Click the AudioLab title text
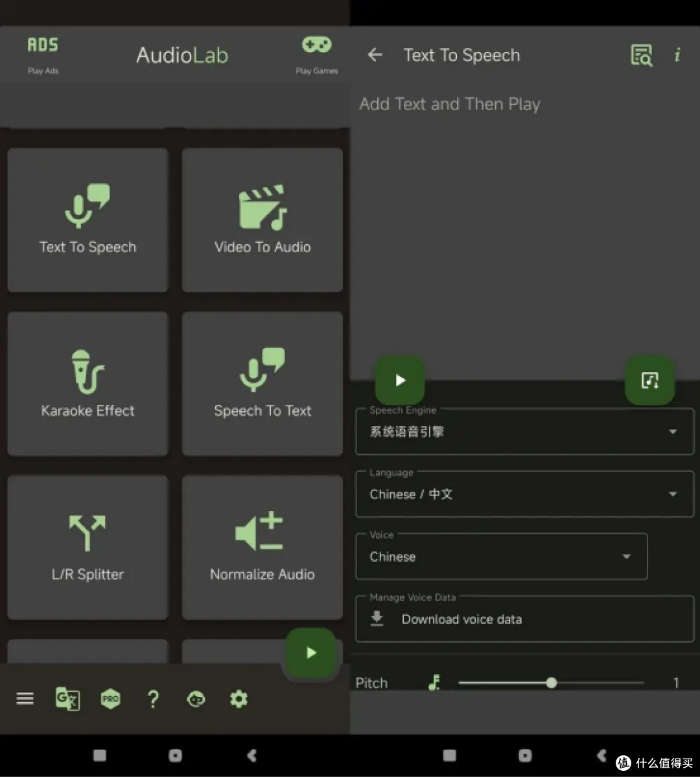This screenshot has height=778, width=700. pos(182,56)
